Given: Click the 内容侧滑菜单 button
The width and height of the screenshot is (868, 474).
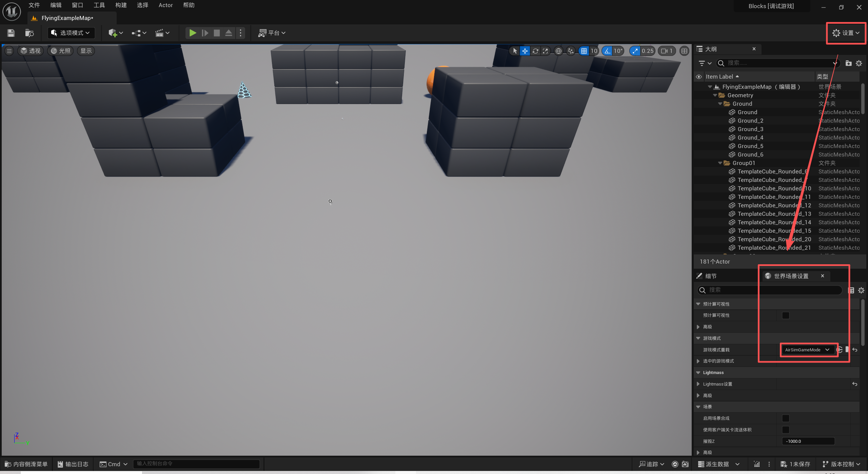Looking at the screenshot, I should [26, 464].
